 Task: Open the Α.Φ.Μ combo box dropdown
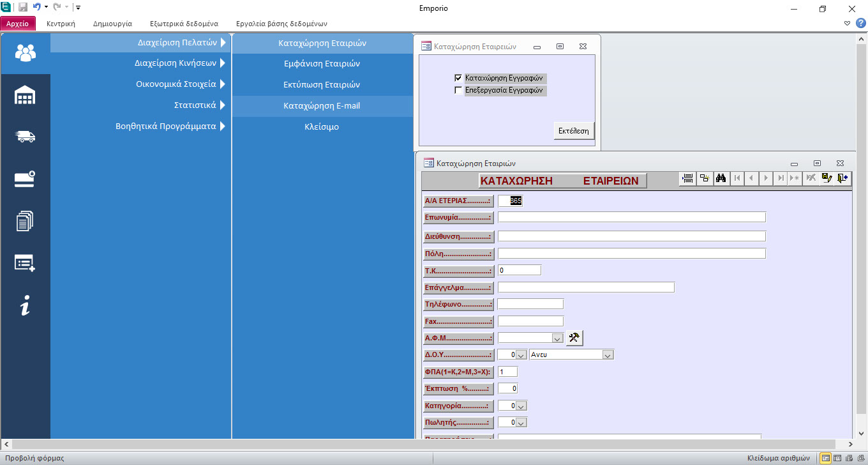(x=556, y=338)
